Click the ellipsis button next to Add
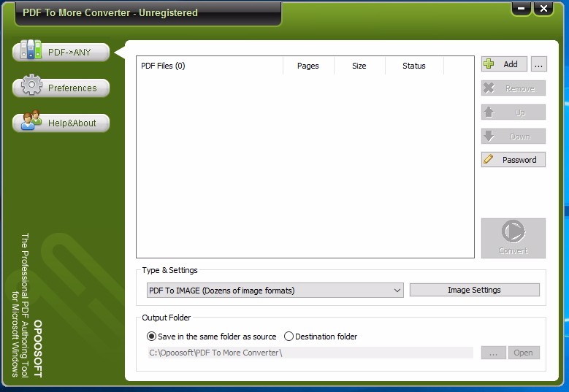This screenshot has width=569, height=392. pos(538,64)
